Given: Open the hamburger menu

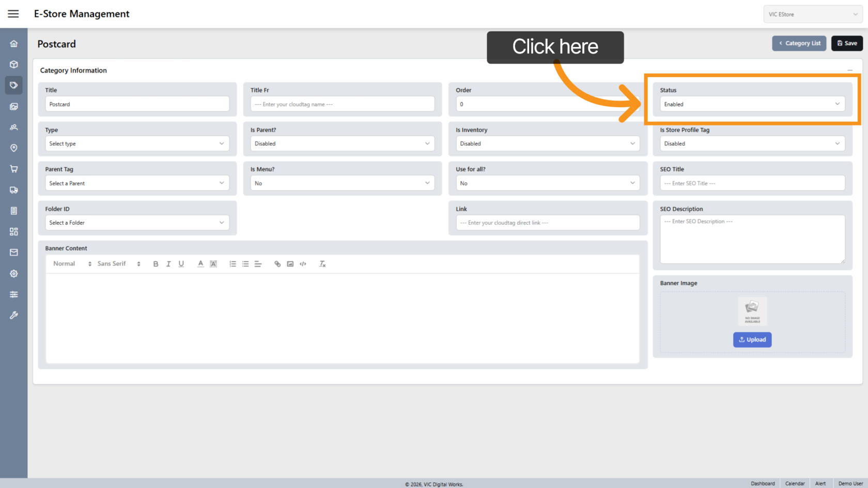Looking at the screenshot, I should click(13, 14).
